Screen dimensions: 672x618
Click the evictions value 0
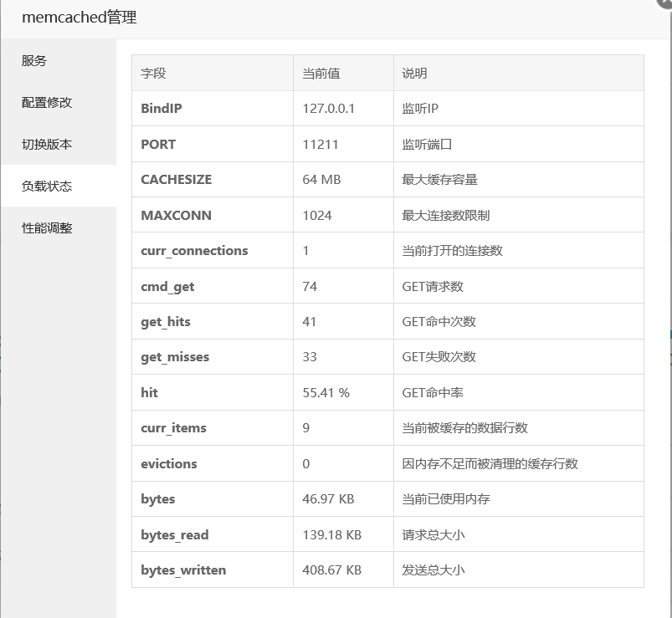pyautogui.click(x=306, y=464)
